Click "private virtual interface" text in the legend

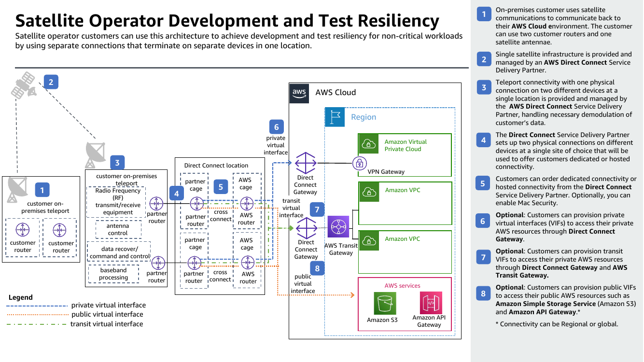109,305
